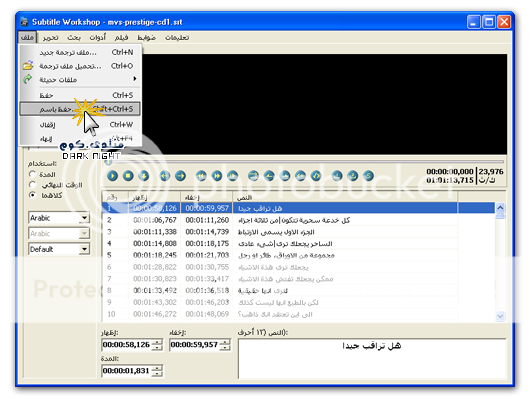530x399 pixels.
Task: Click the set show time icon
Action: (269, 176)
